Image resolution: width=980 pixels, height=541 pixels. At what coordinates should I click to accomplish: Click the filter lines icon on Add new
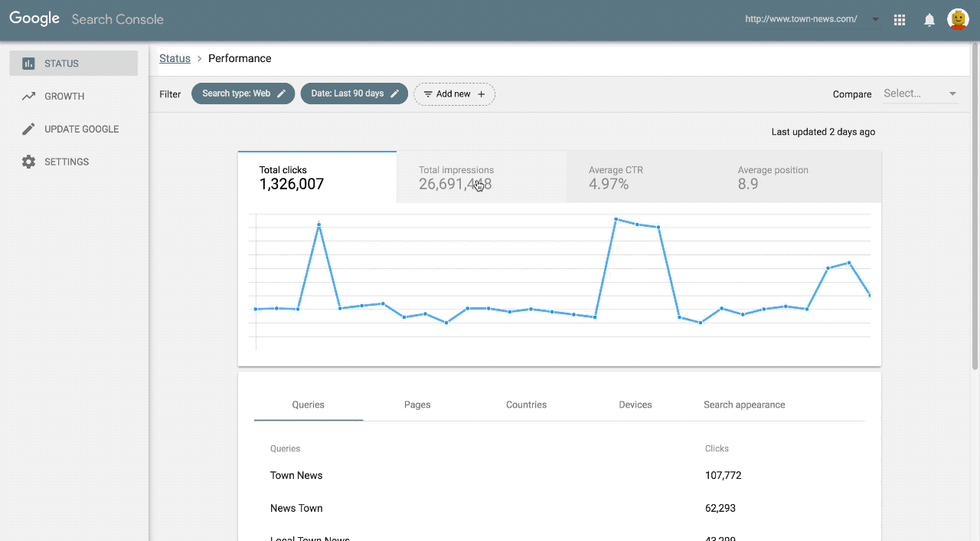pyautogui.click(x=428, y=94)
